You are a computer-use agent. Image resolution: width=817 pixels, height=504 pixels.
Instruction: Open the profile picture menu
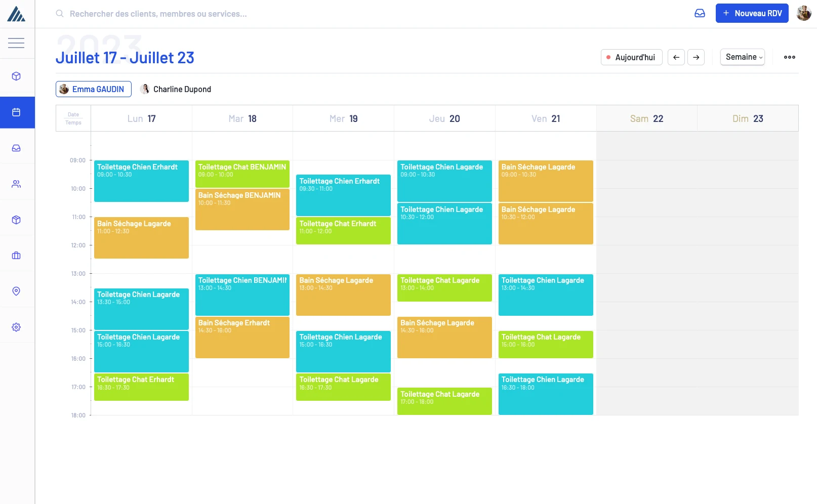[803, 13]
